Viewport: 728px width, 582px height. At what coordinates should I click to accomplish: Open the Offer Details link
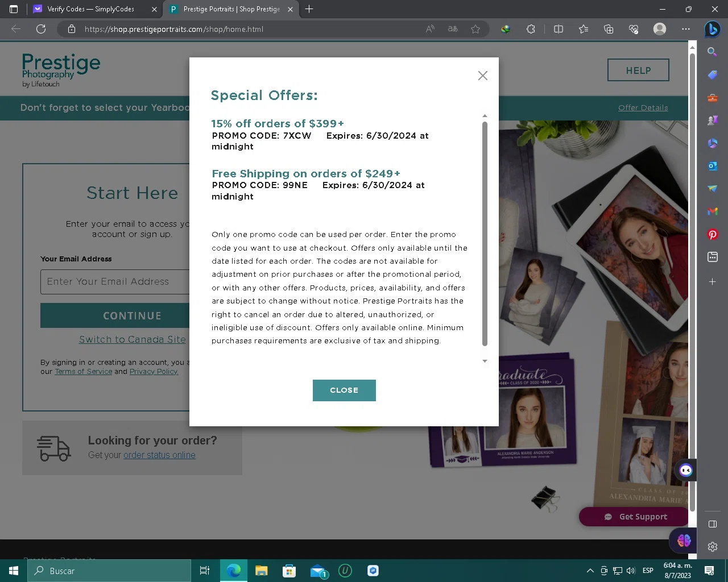pyautogui.click(x=643, y=108)
